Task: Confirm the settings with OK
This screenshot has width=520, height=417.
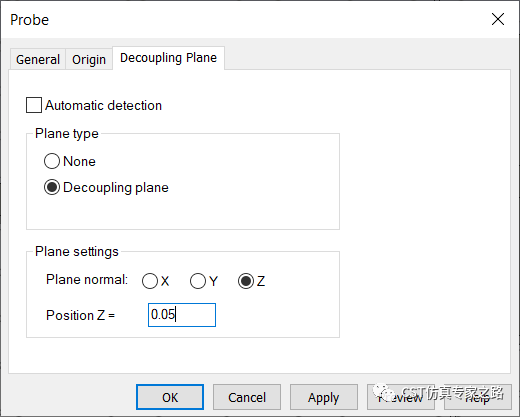Action: [170, 397]
